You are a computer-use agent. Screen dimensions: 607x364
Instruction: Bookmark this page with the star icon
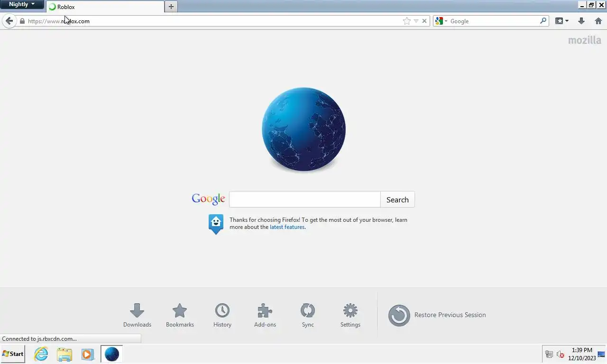click(406, 21)
